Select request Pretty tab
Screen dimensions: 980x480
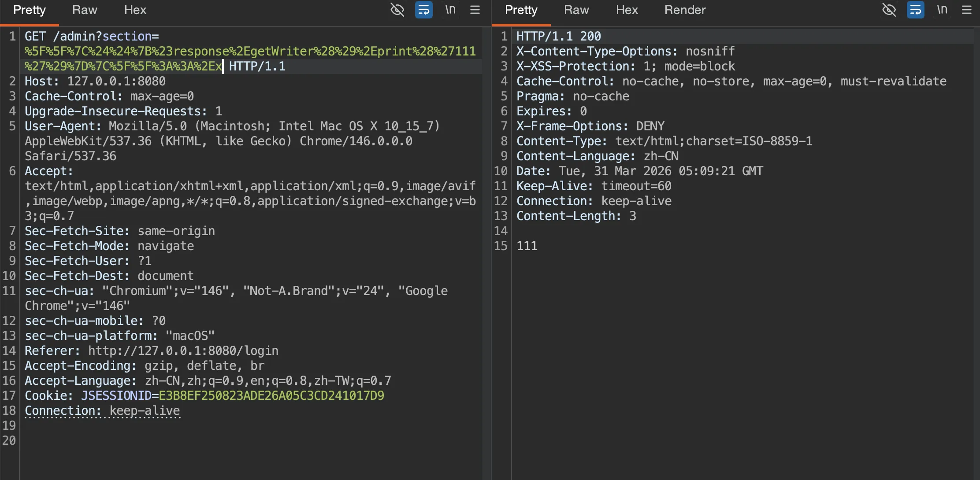coord(29,10)
